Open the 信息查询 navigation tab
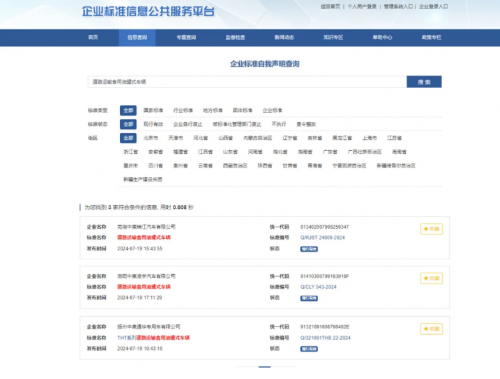Image resolution: width=500 pixels, height=379 pixels. coord(137,37)
